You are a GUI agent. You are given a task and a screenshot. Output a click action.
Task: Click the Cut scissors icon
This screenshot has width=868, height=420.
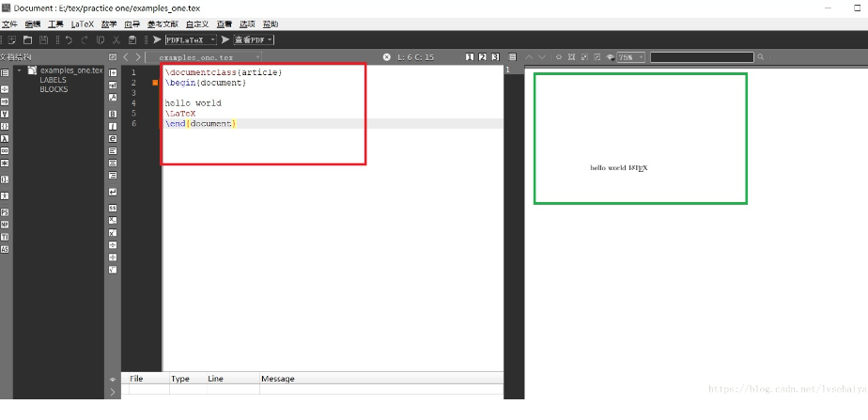116,39
